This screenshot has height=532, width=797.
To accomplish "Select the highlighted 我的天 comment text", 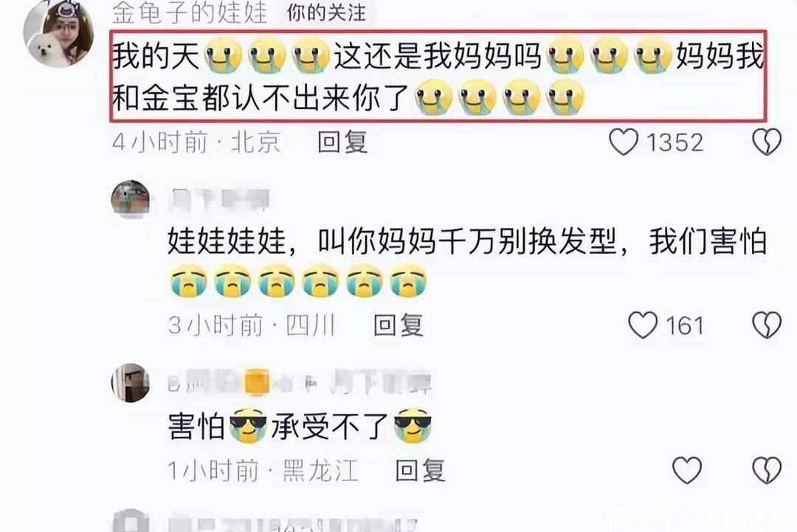I will (438, 76).
